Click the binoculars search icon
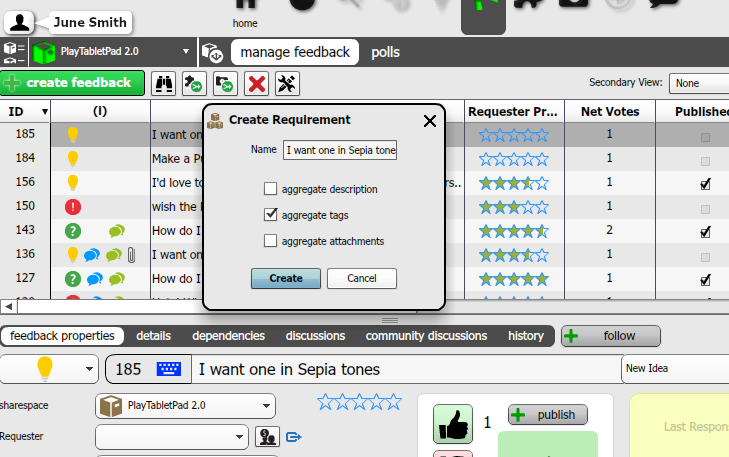This screenshot has height=457, width=729. click(x=163, y=83)
